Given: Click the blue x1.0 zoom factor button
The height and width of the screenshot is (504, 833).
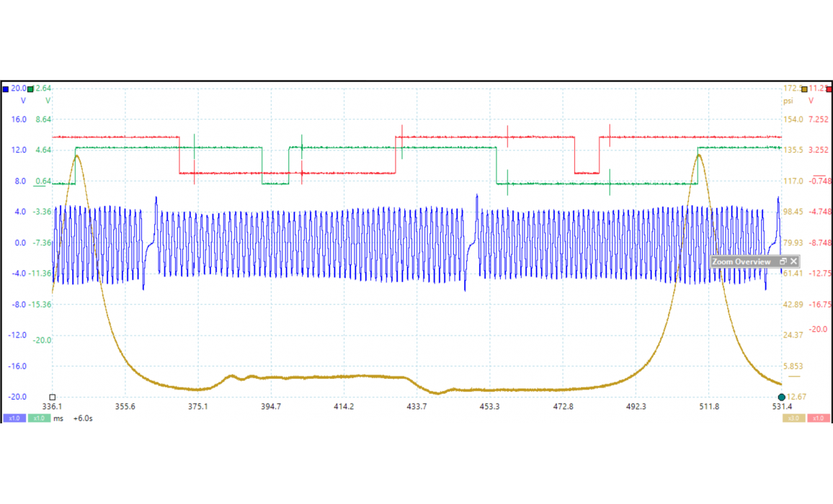Looking at the screenshot, I should click(14, 418).
